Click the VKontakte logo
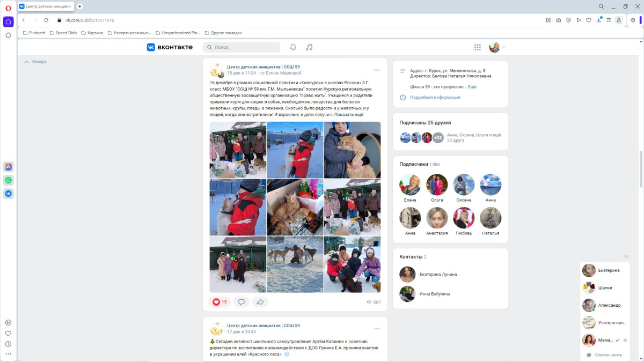 coord(170,47)
